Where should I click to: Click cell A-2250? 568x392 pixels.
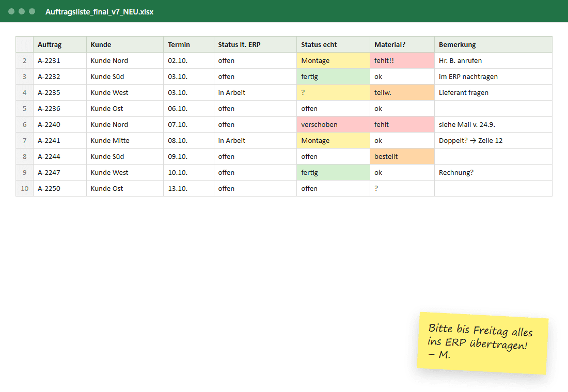60,189
